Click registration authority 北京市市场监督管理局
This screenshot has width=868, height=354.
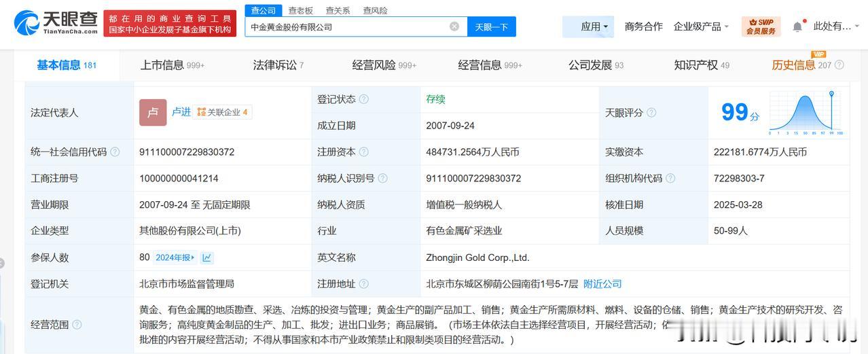[x=187, y=284]
